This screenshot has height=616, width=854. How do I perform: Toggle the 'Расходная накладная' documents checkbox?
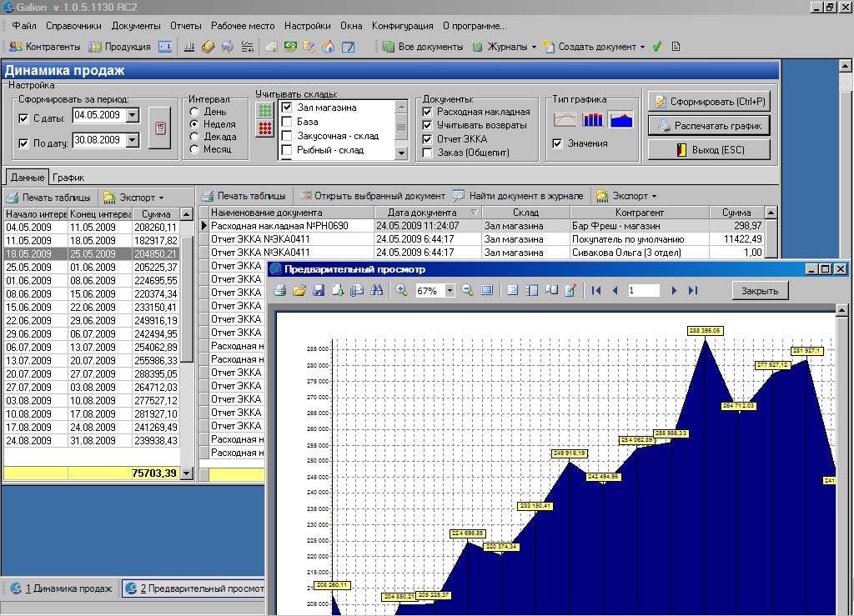click(428, 112)
